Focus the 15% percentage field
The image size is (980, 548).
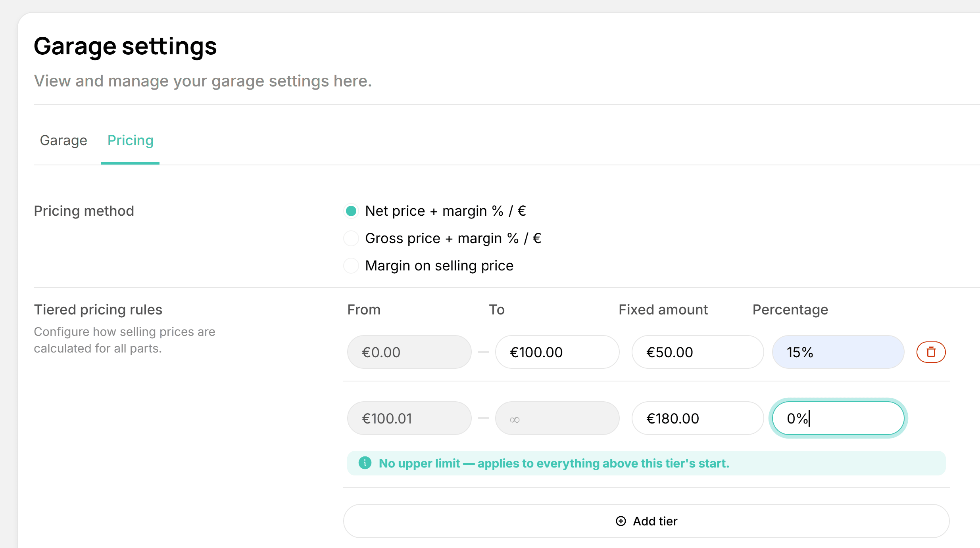(838, 352)
